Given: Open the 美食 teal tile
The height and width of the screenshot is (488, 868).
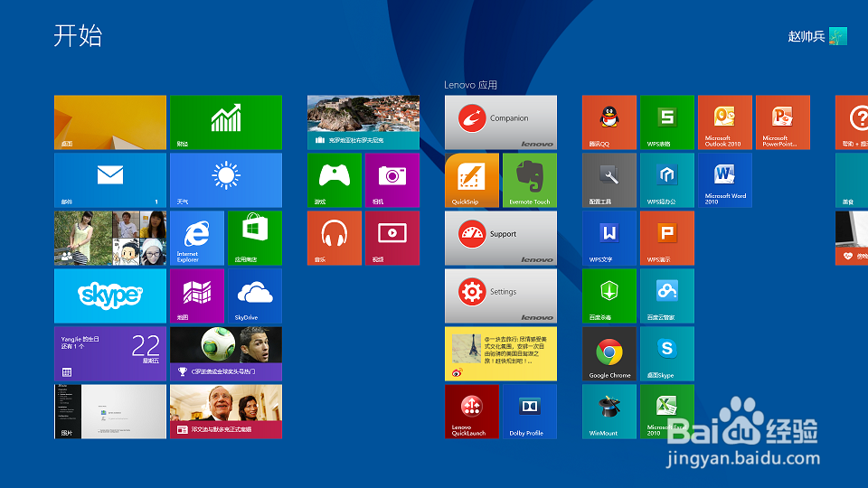Looking at the screenshot, I should coord(852,181).
